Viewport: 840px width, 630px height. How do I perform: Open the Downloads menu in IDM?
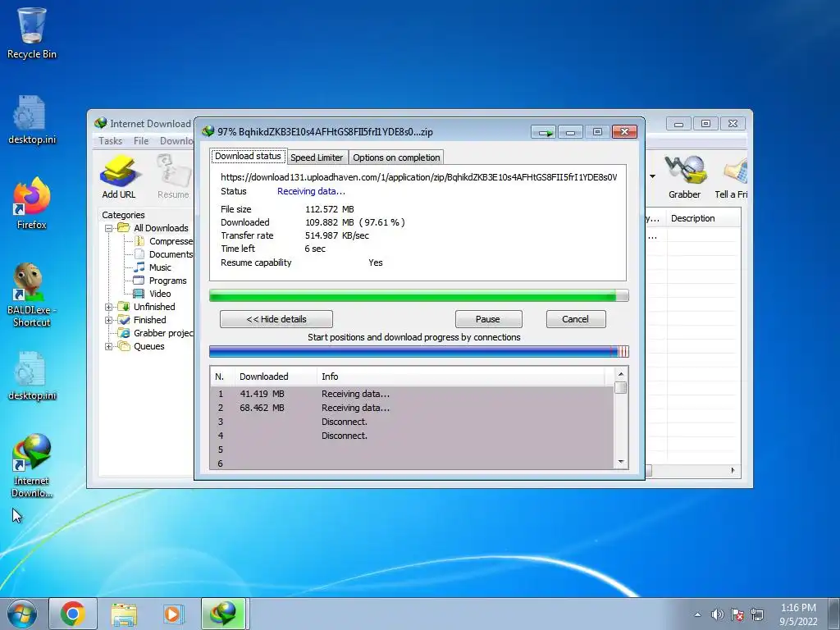pyautogui.click(x=177, y=140)
